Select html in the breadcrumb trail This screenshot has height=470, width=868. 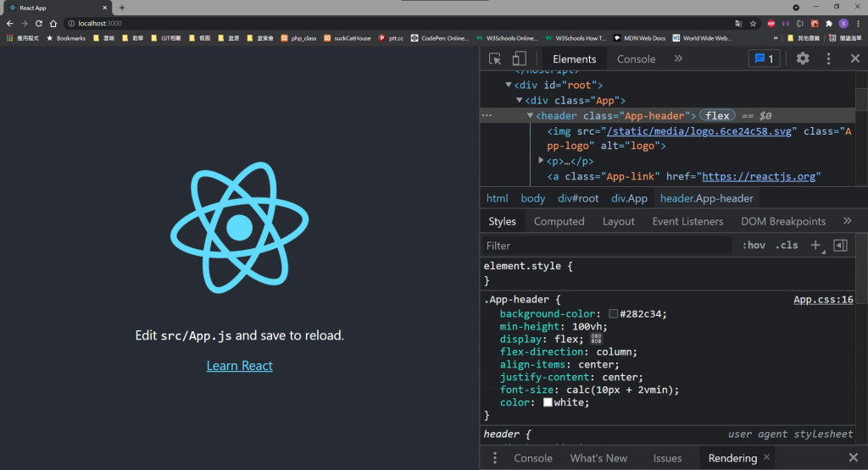pos(497,198)
